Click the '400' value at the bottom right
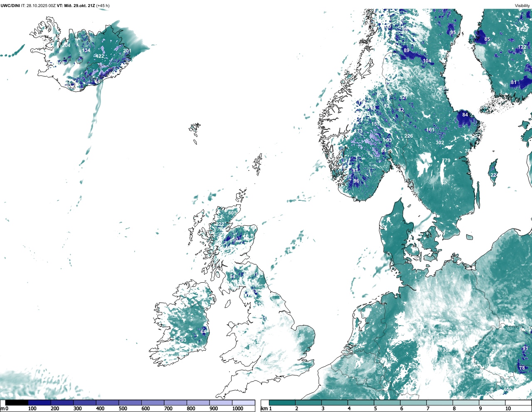This screenshot has height=412, width=532. coord(507,390)
